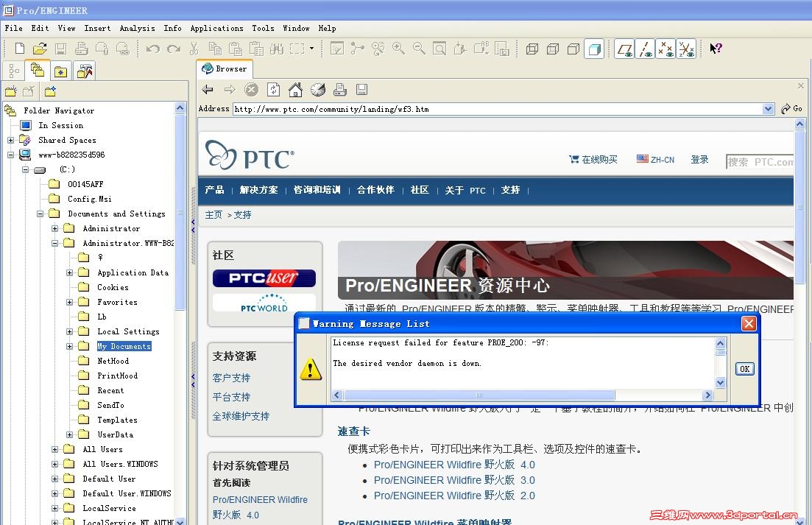Viewport: 812px width, 525px height.
Task: Collapse the Documents and Settings folder
Action: pyautogui.click(x=40, y=214)
